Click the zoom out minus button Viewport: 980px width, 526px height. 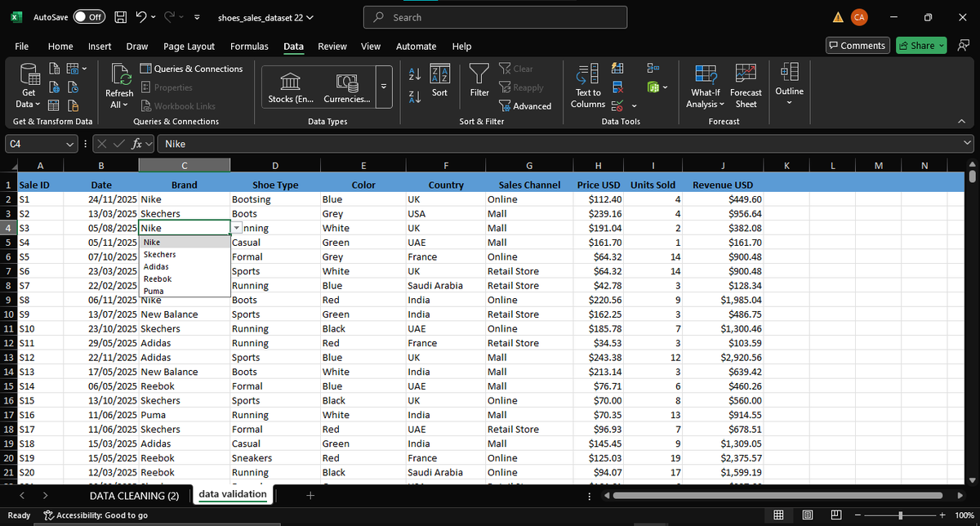point(857,515)
